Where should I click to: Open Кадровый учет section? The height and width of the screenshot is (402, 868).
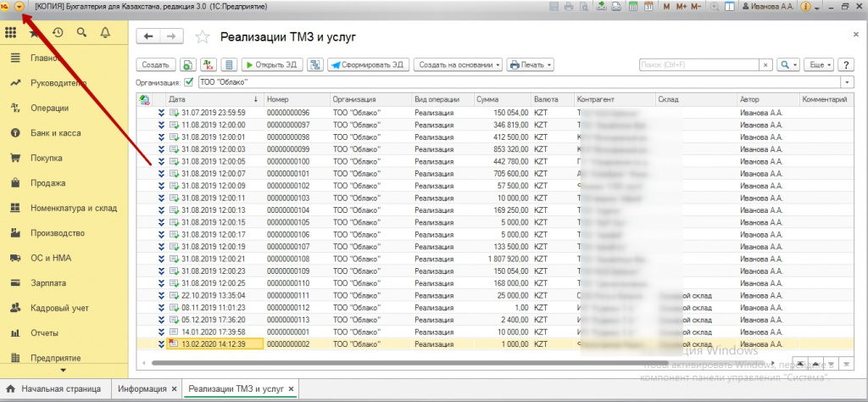coord(59,308)
